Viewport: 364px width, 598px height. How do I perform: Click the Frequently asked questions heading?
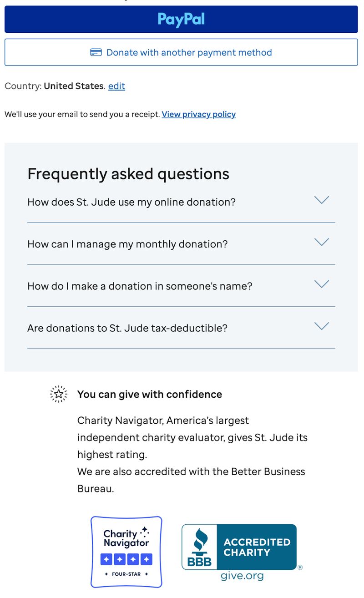128,173
